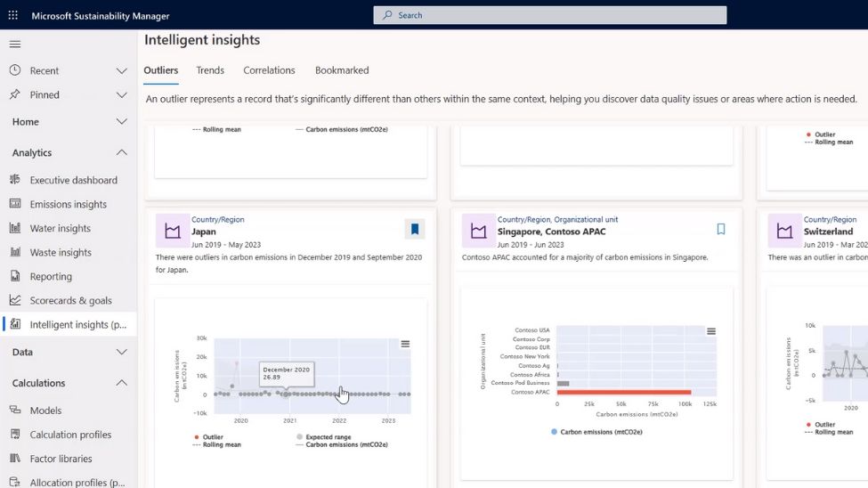Viewport: 868px width, 488px height.
Task: Open Scorecards & goals icon
Action: point(15,300)
